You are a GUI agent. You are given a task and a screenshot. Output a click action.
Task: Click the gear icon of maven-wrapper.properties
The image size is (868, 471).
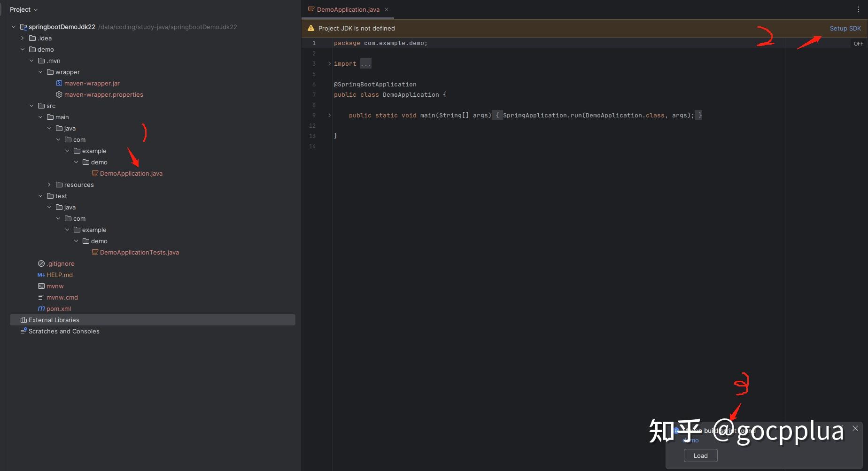(x=59, y=94)
